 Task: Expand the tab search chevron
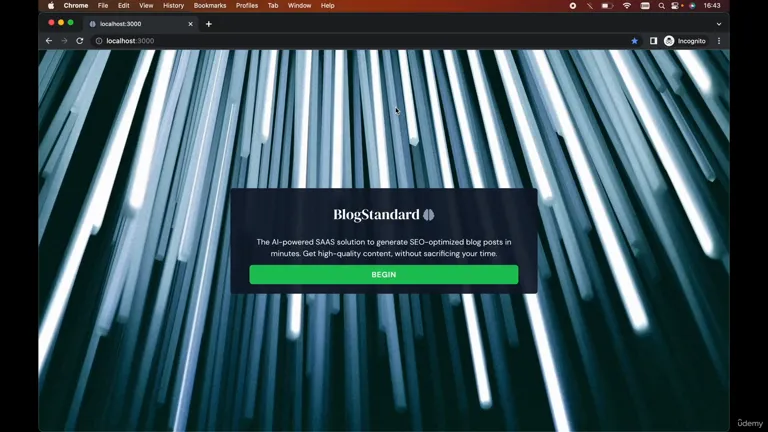click(719, 24)
